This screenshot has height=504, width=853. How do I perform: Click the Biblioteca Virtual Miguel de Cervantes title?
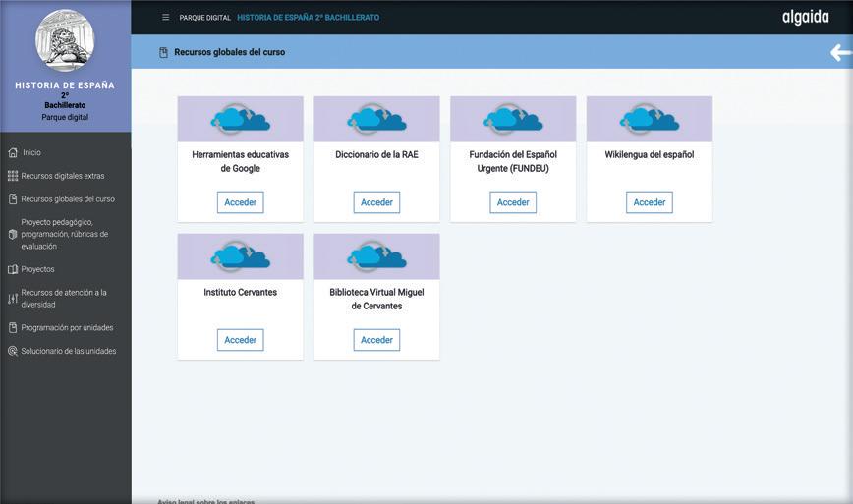point(376,299)
